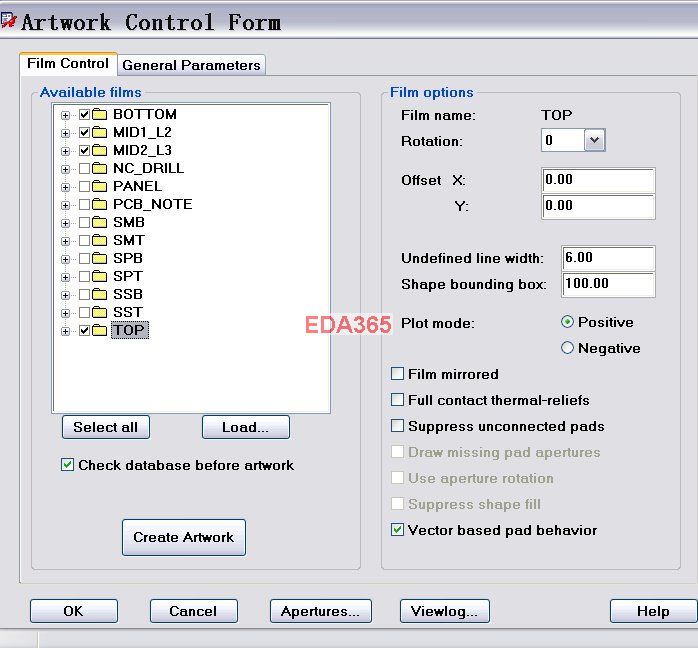The width and height of the screenshot is (698, 648).
Task: Uncheck the MID2_L3 film checkbox
Action: [x=85, y=151]
